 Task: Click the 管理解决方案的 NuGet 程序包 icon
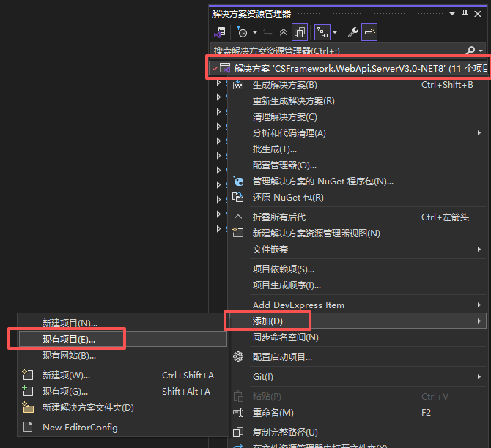tap(238, 182)
